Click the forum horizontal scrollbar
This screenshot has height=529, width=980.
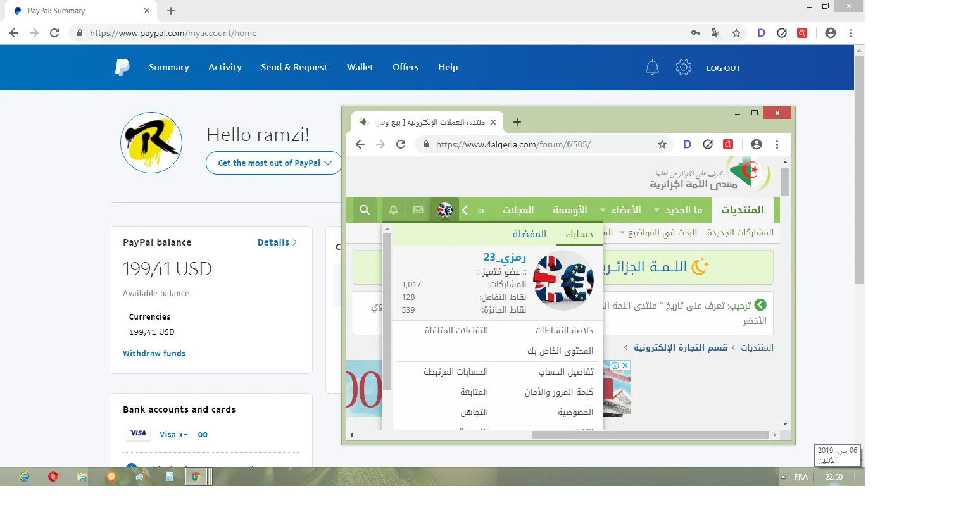(x=650, y=435)
